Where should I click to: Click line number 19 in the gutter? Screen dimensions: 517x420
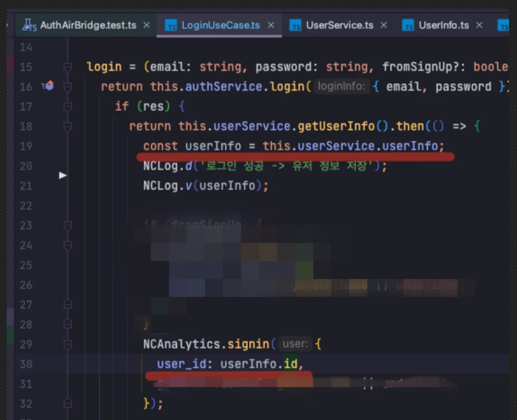(x=26, y=146)
